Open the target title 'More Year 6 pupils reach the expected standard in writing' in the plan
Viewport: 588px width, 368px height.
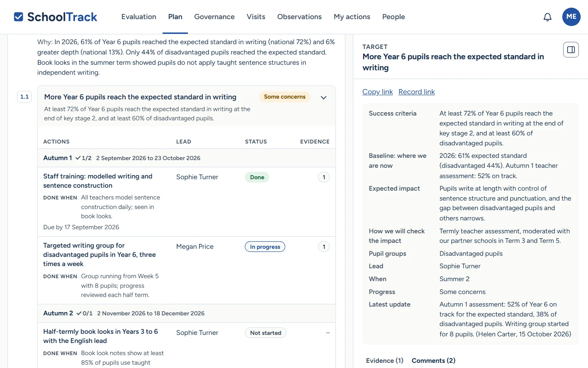point(140,97)
